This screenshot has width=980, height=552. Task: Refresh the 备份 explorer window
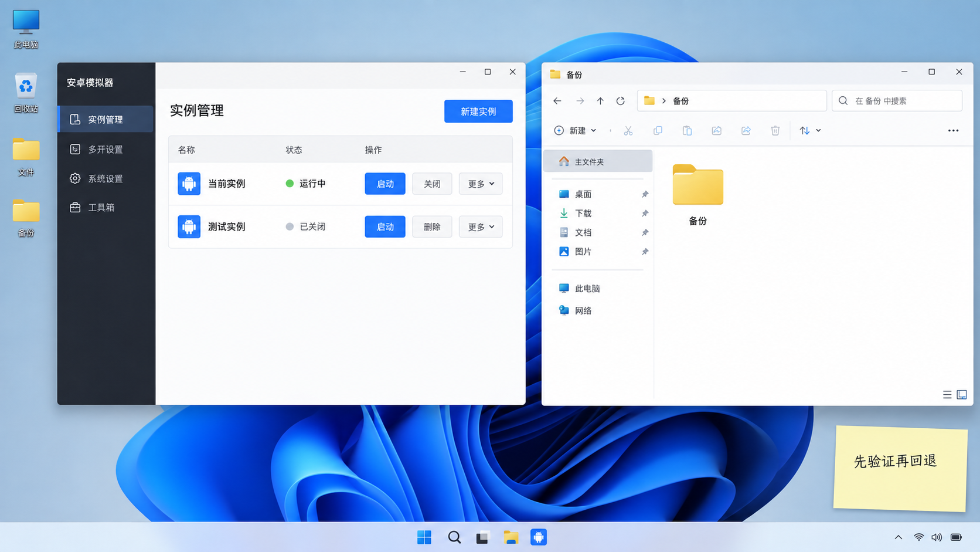pyautogui.click(x=621, y=101)
